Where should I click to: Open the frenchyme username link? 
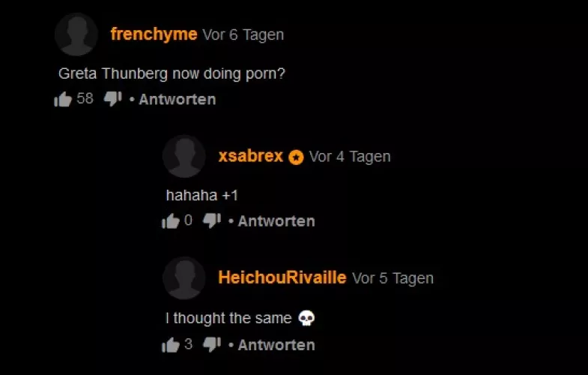[154, 34]
